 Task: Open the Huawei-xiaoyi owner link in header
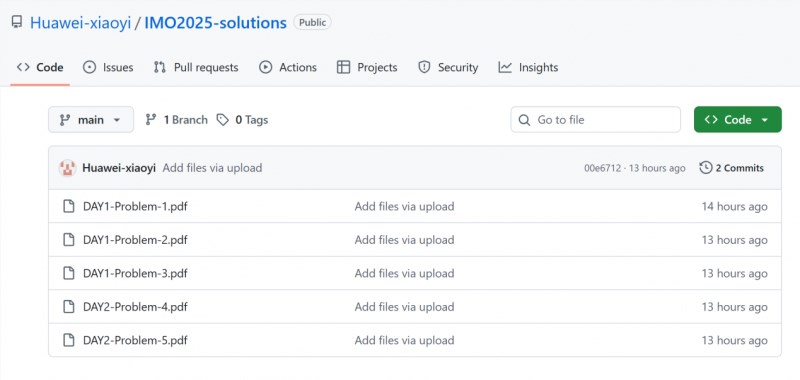[x=81, y=23]
